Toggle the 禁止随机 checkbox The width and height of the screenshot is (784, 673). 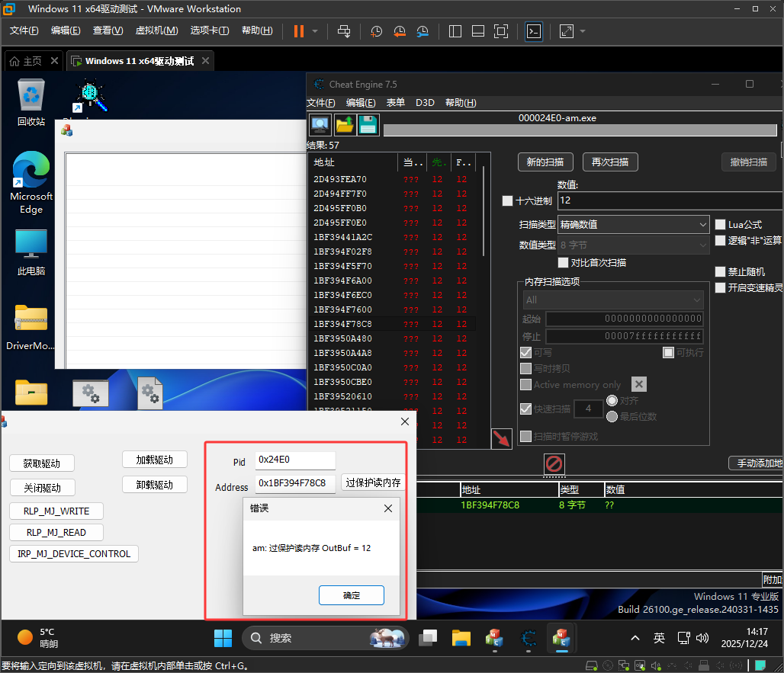(721, 272)
